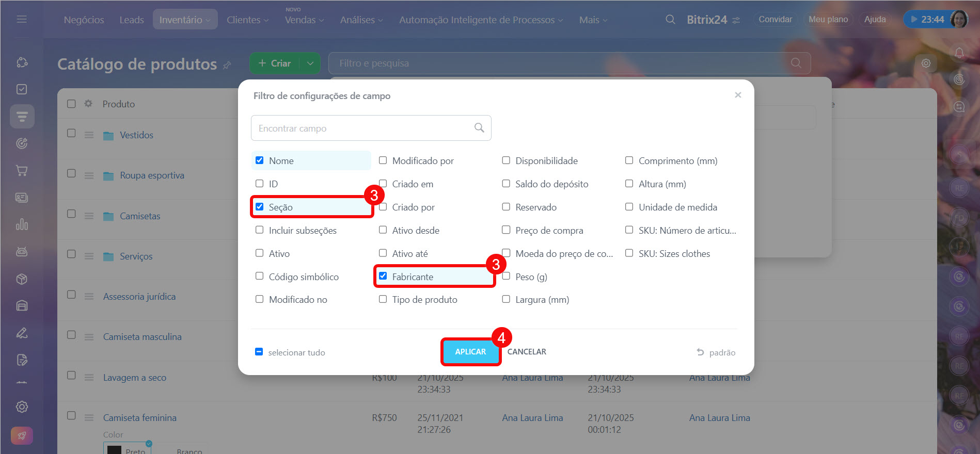Expand the Criar button dropdown arrow
Image resolution: width=980 pixels, height=454 pixels.
[x=310, y=63]
